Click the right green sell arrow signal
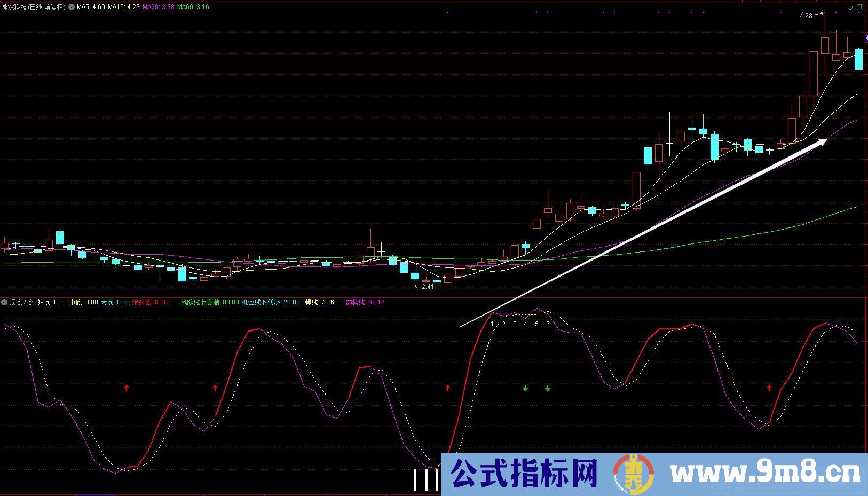Image resolution: width=868 pixels, height=496 pixels. [548, 388]
